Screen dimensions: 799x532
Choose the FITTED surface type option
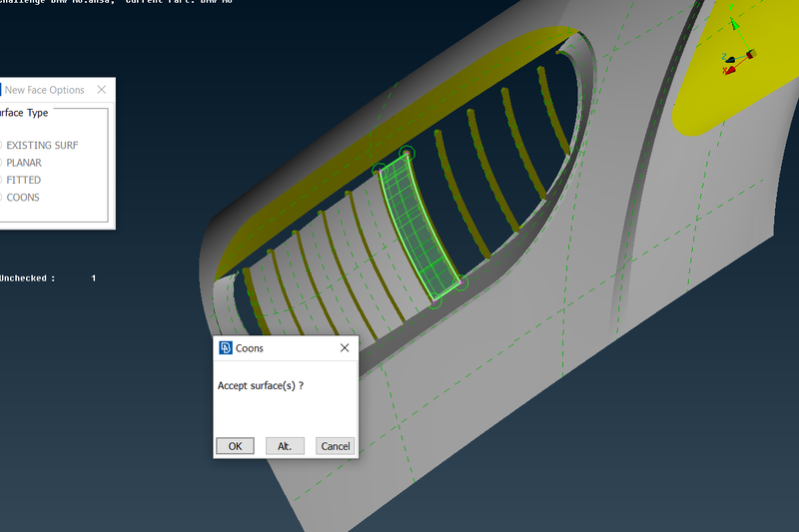pos(21,180)
